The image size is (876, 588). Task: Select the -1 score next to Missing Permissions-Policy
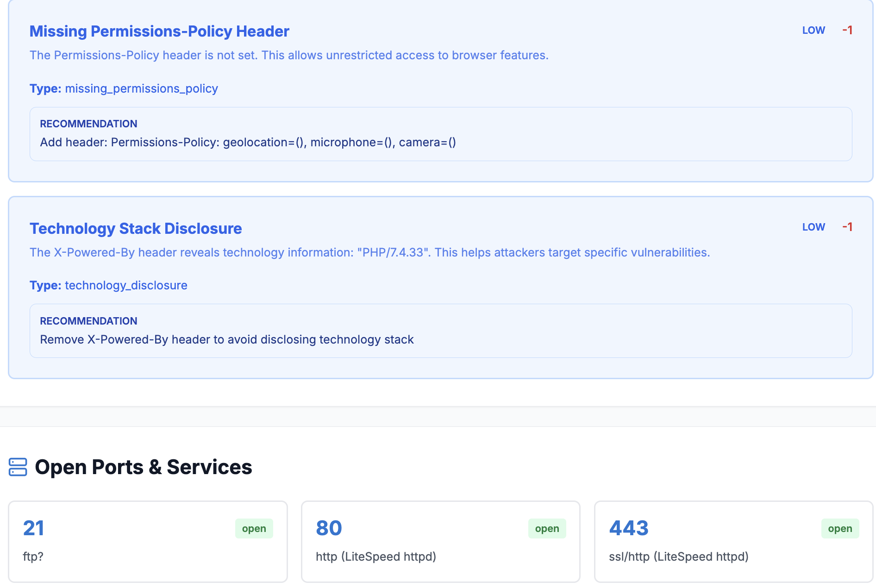point(847,30)
